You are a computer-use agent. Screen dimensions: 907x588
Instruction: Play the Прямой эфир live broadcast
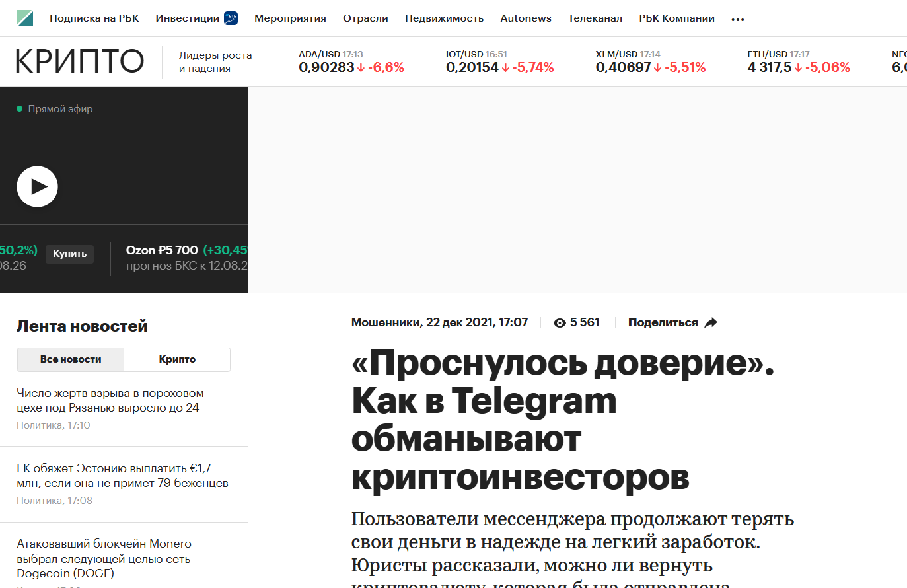point(38,186)
